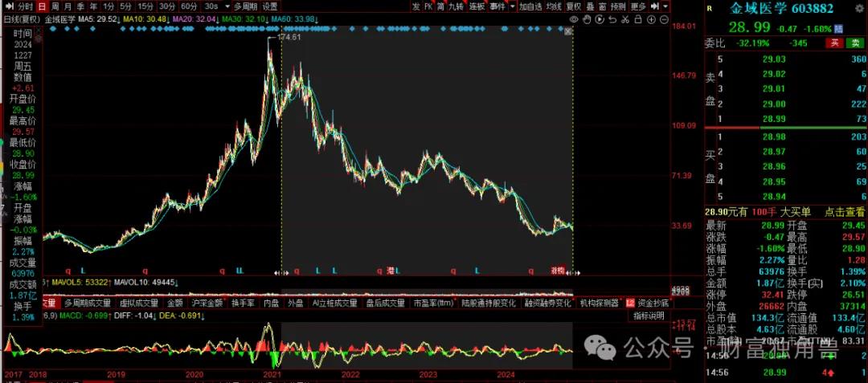
Task: Select the 周 weekly period tab
Action: tap(55, 6)
